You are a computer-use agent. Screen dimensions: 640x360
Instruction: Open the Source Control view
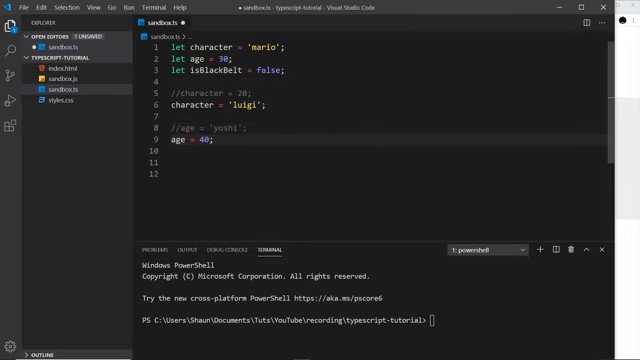tap(10, 76)
